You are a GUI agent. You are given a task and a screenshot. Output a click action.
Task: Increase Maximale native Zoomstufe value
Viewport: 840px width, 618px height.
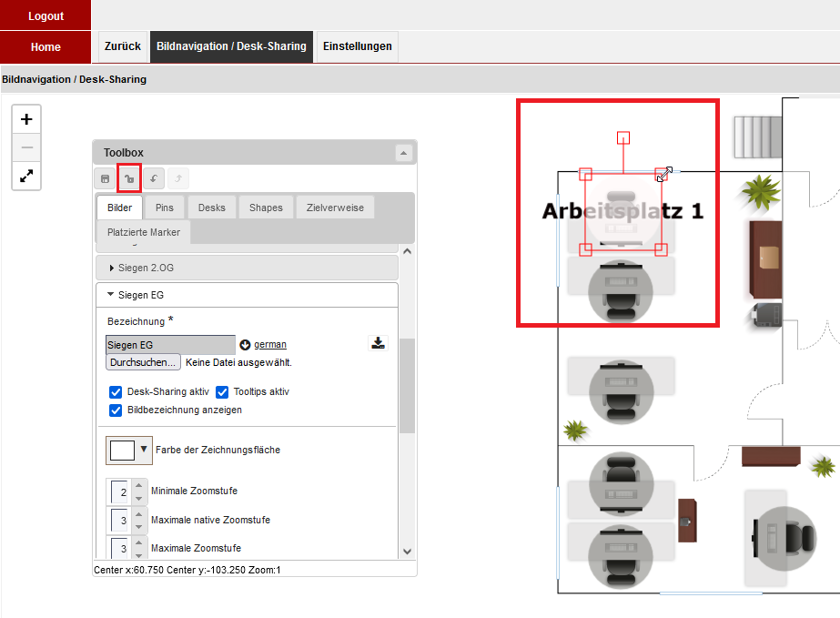click(138, 514)
